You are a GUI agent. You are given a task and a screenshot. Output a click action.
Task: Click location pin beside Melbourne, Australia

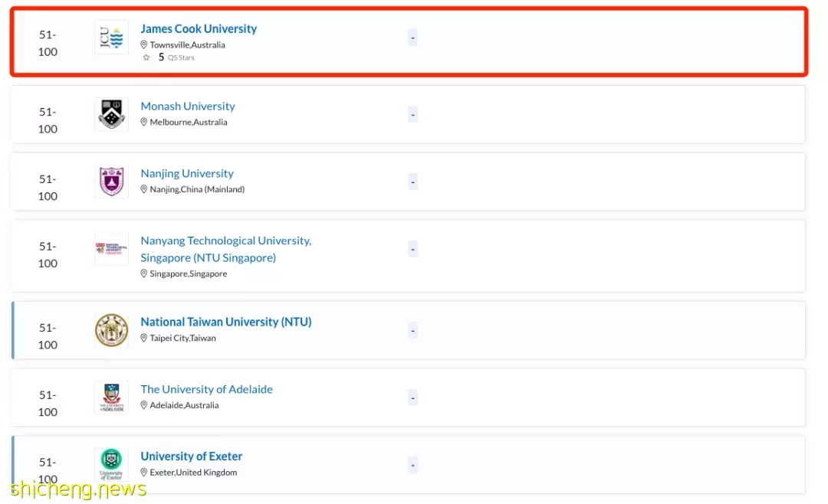tap(143, 122)
